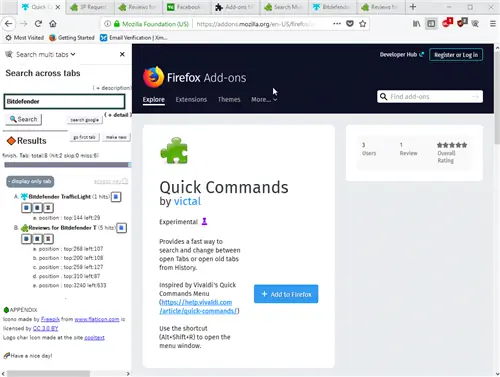Click the first small button under Reviews for Bitdefender
The width and height of the screenshot is (500, 377).
(x=26, y=239)
